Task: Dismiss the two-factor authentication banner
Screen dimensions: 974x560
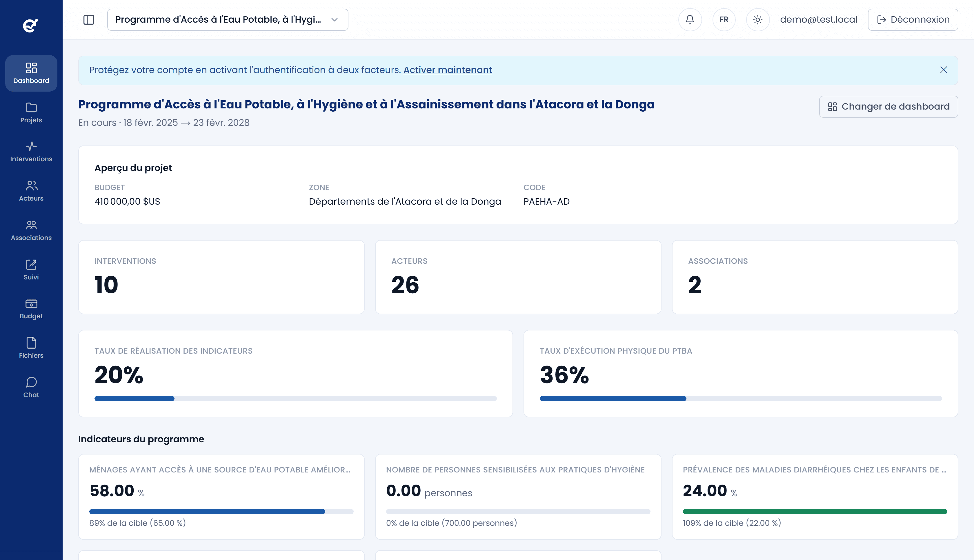Action: [943, 70]
